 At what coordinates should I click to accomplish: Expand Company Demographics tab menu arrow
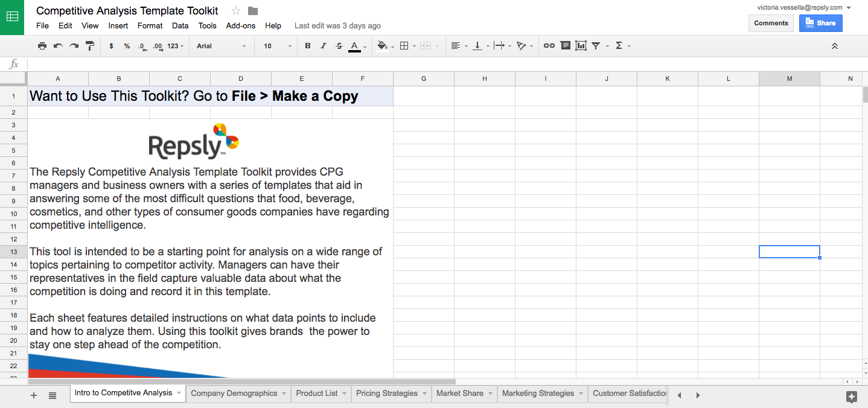[284, 394]
